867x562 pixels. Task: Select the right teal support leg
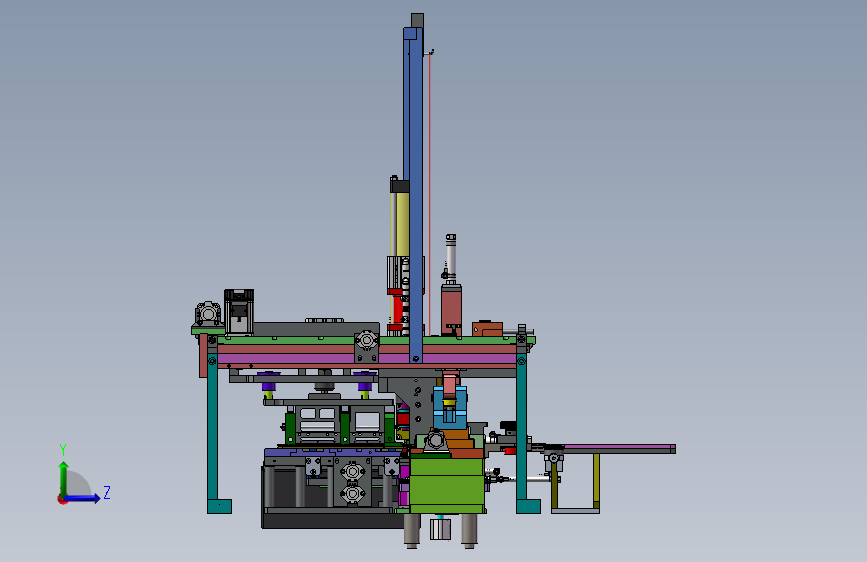point(523,434)
